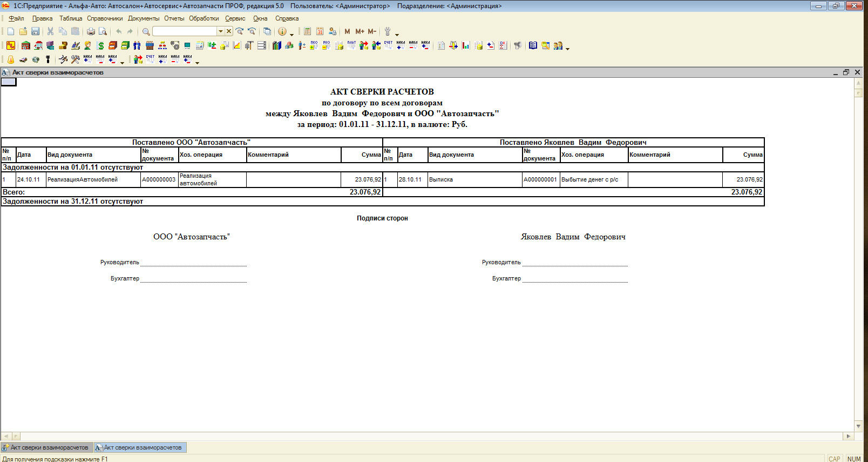Open the Окна menu
The image size is (868, 462).
260,18
